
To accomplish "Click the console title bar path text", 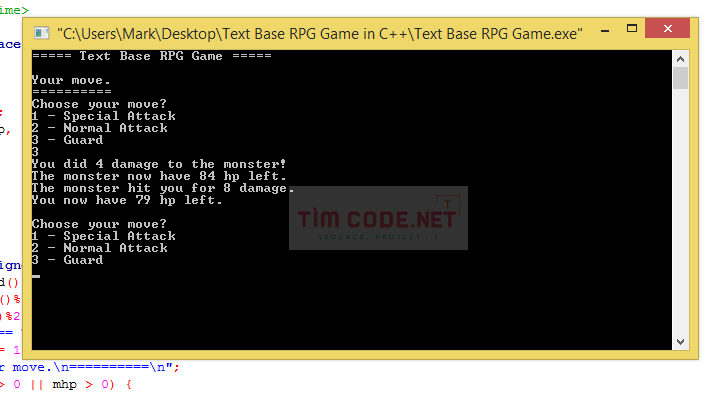I will tap(320, 33).
